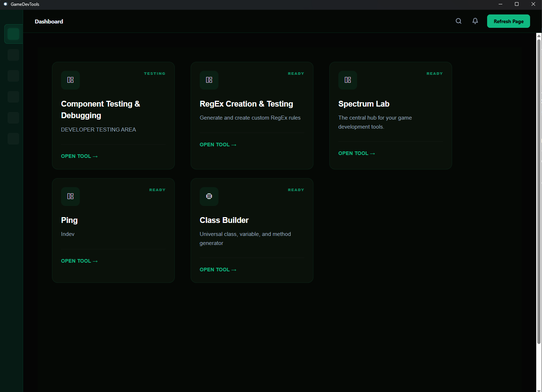The height and width of the screenshot is (392, 542).
Task: Click READY badge on the Ping card
Action: 157,190
